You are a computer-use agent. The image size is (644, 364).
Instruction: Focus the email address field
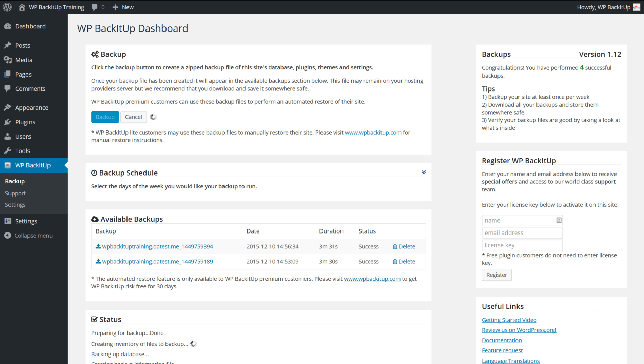(522, 233)
